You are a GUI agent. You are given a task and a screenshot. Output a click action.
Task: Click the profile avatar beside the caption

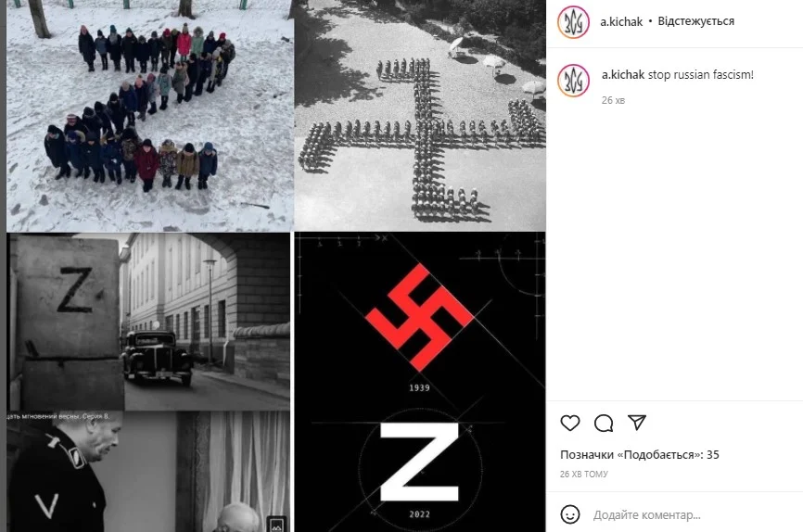[x=574, y=81]
